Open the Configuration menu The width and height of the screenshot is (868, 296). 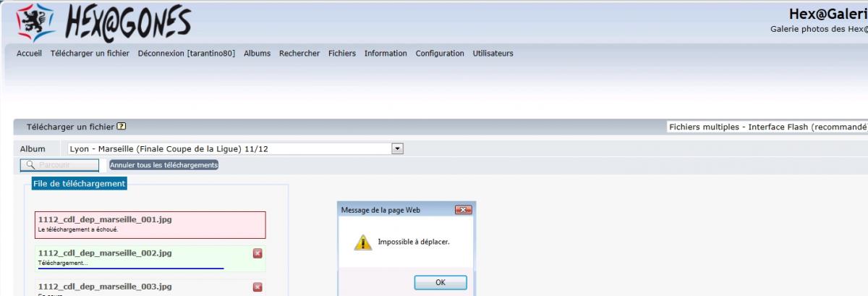(440, 54)
